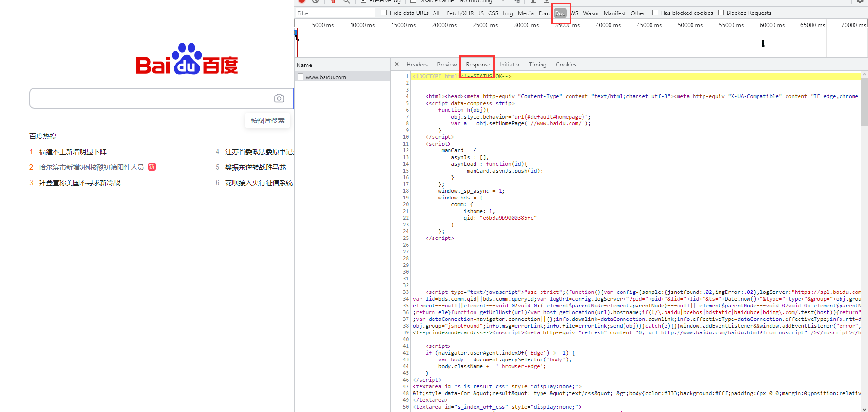This screenshot has width=868, height=412.
Task: Click the 5000 ms timeline label
Action: coord(323,25)
